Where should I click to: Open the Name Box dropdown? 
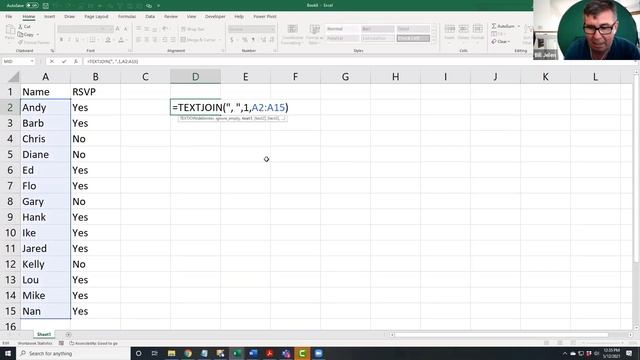[x=32, y=62]
